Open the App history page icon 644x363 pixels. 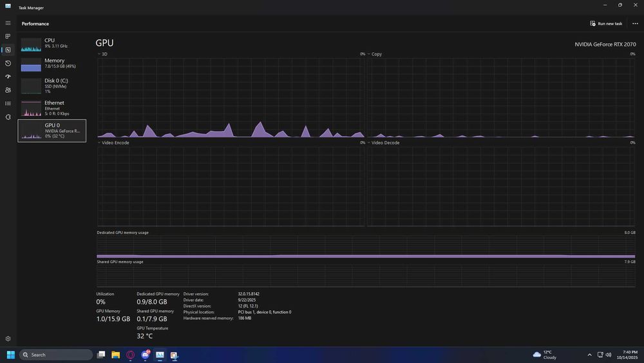(x=8, y=63)
